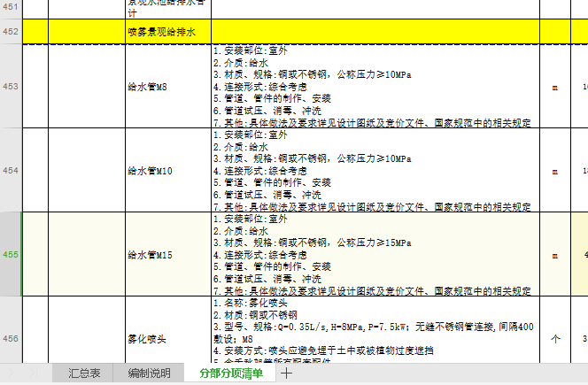Select cell 给水管M15

point(168,254)
